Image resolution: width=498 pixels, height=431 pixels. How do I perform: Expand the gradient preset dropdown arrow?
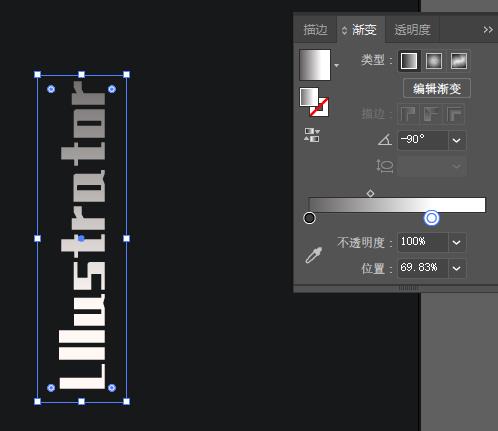pyautogui.click(x=337, y=65)
